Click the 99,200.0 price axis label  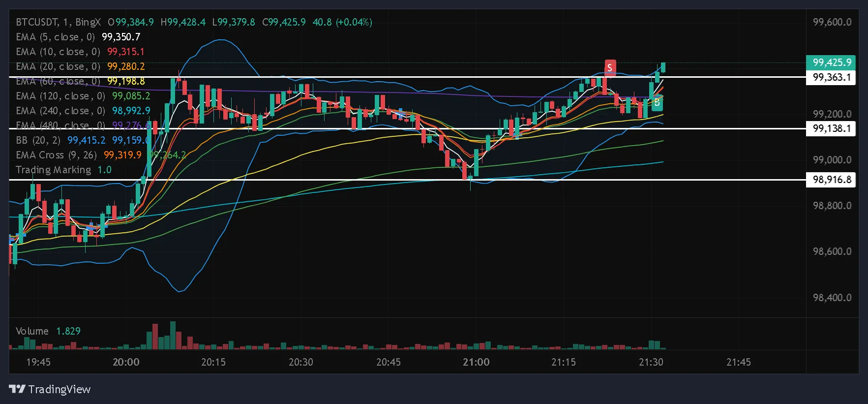coord(832,114)
